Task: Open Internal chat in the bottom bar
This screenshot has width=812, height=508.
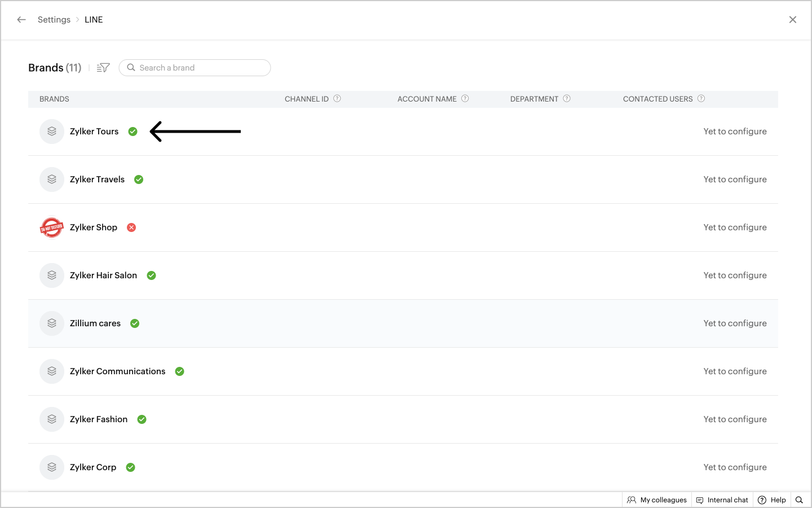Action: coord(722,500)
